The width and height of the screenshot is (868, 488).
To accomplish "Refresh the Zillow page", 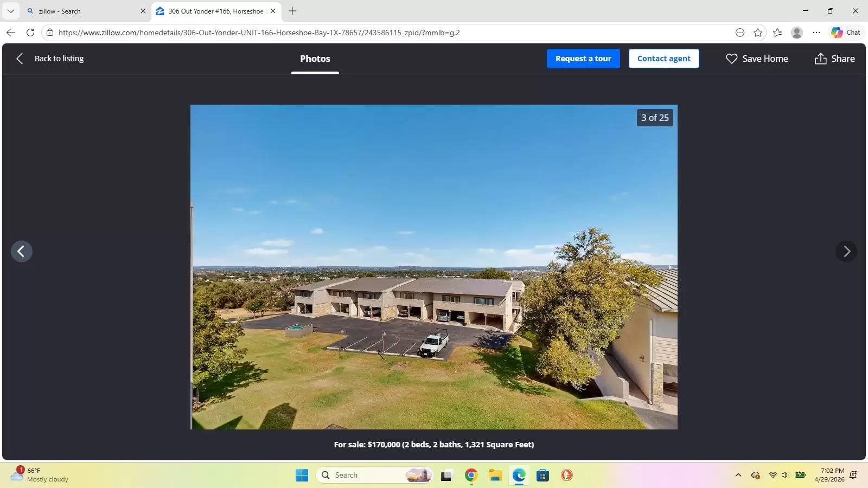I will coord(30,33).
